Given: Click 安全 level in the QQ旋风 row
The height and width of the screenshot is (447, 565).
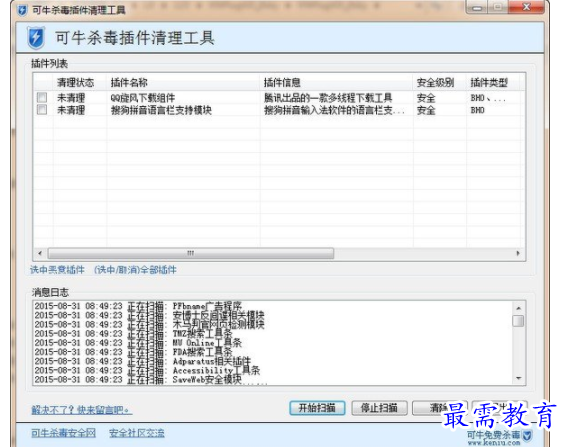Looking at the screenshot, I should (x=426, y=98).
